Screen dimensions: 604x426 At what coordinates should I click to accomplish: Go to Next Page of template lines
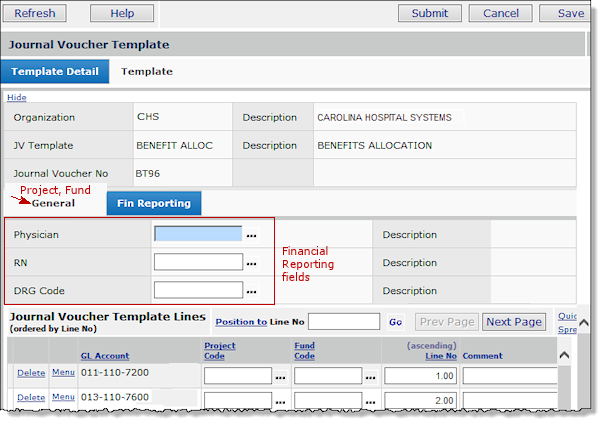tap(513, 322)
